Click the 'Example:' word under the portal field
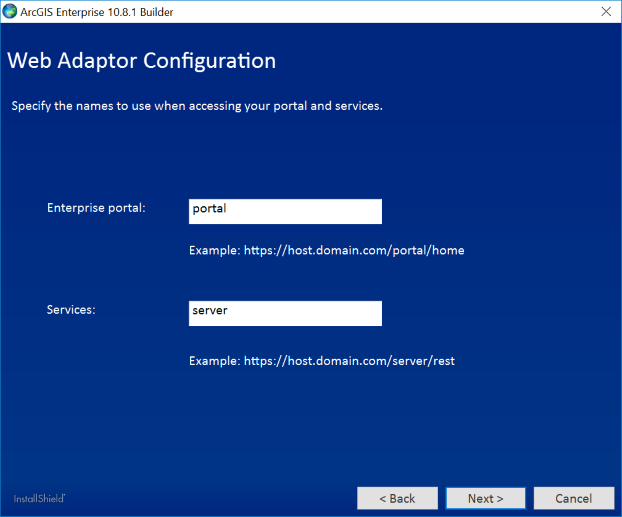The width and height of the screenshot is (622, 517). click(x=214, y=250)
